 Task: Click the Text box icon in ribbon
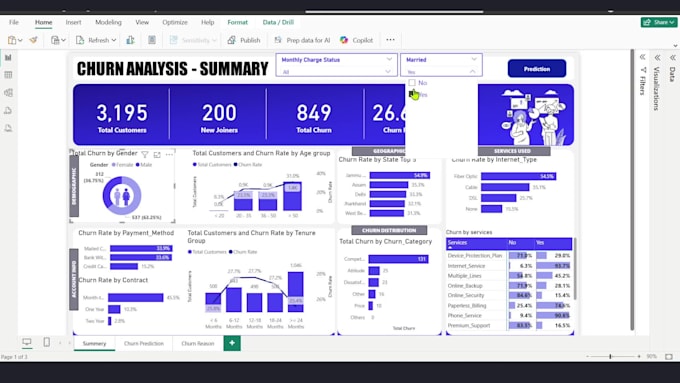[152, 40]
